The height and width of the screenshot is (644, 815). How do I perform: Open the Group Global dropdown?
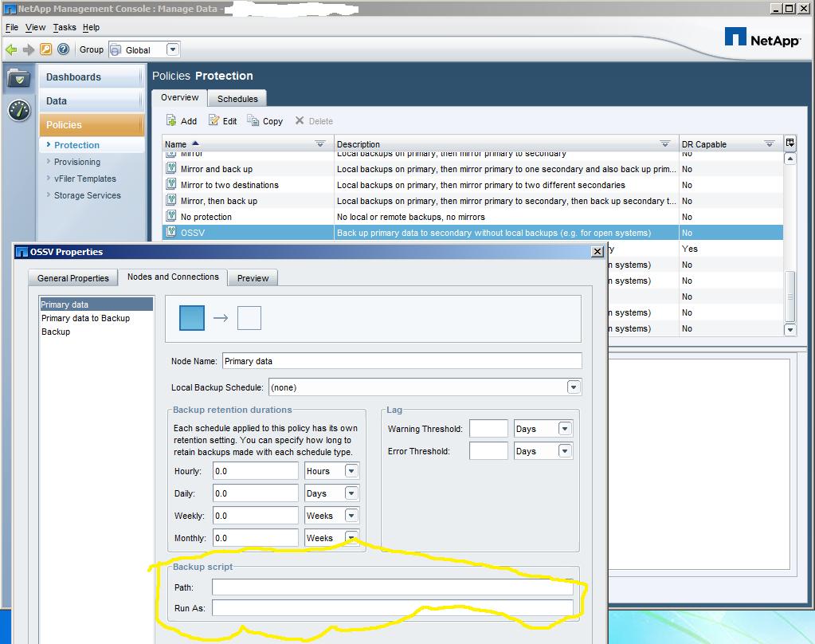point(173,49)
